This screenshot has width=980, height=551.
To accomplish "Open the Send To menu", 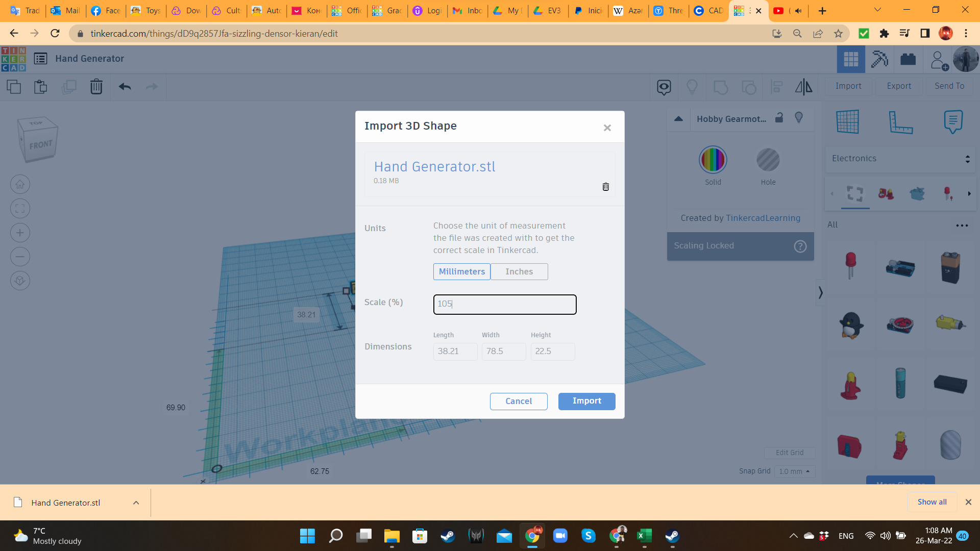I will tap(949, 86).
